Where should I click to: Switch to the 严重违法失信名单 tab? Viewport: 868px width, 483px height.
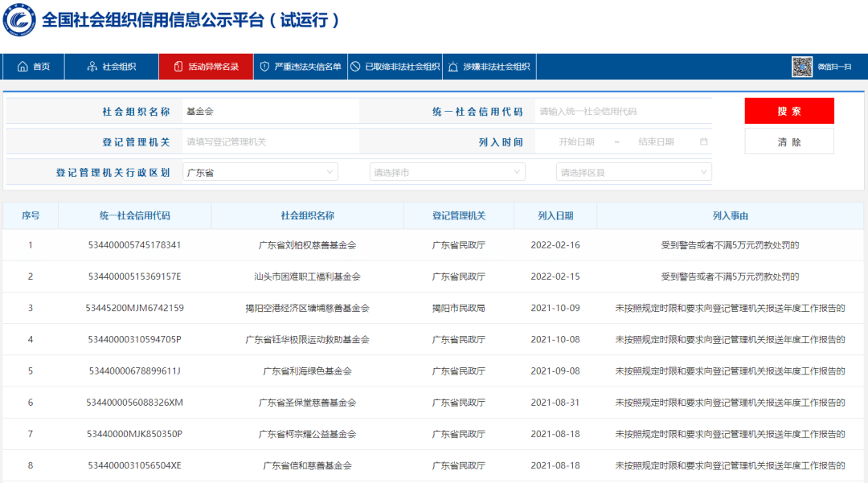coord(301,67)
